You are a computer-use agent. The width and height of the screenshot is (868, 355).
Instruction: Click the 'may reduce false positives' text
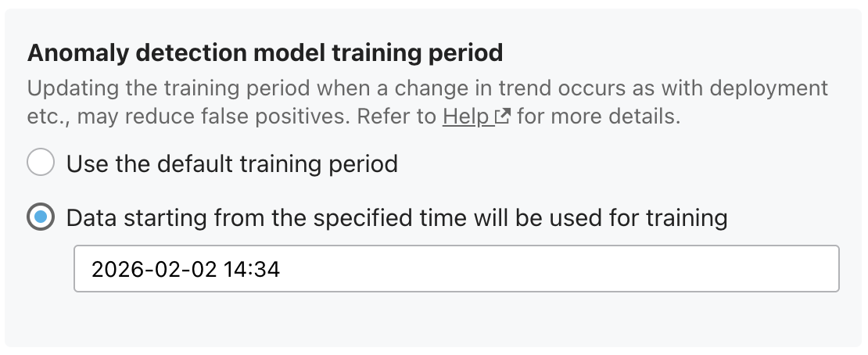(x=214, y=117)
